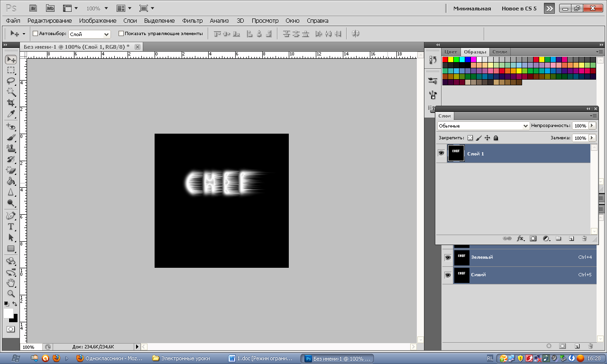Open the Windows Start menu
Screen dimensions: 607x364
coord(15,358)
